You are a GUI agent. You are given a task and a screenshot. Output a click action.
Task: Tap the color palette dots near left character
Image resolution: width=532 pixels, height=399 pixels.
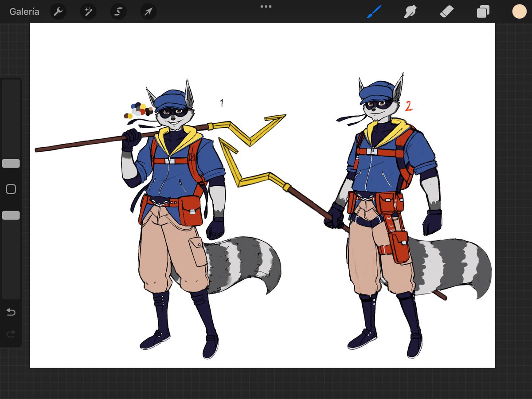(x=137, y=110)
